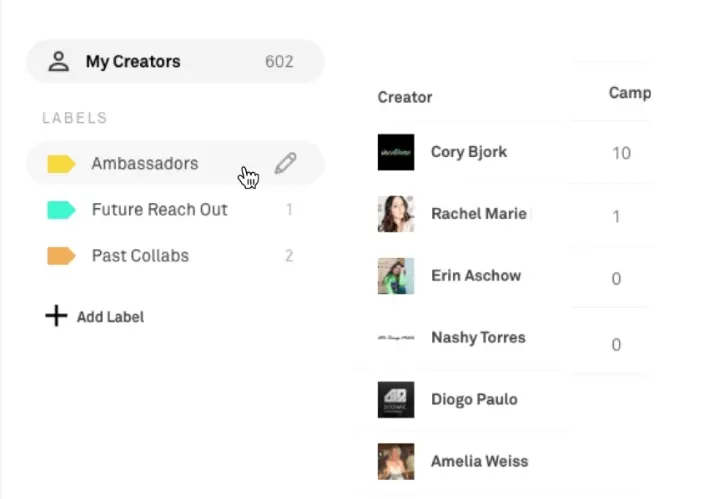Screen dimensions: 718x499
Task: Open creator name Nashy Torres
Action: coord(478,337)
